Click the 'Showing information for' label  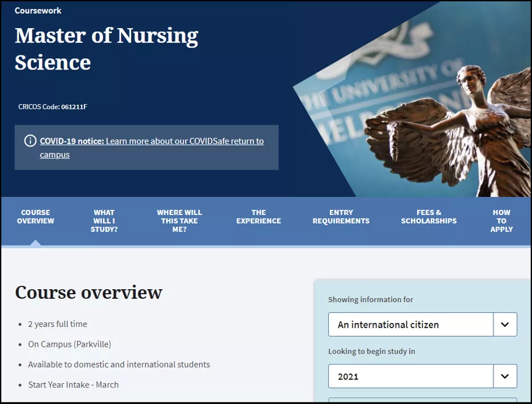[x=371, y=299]
